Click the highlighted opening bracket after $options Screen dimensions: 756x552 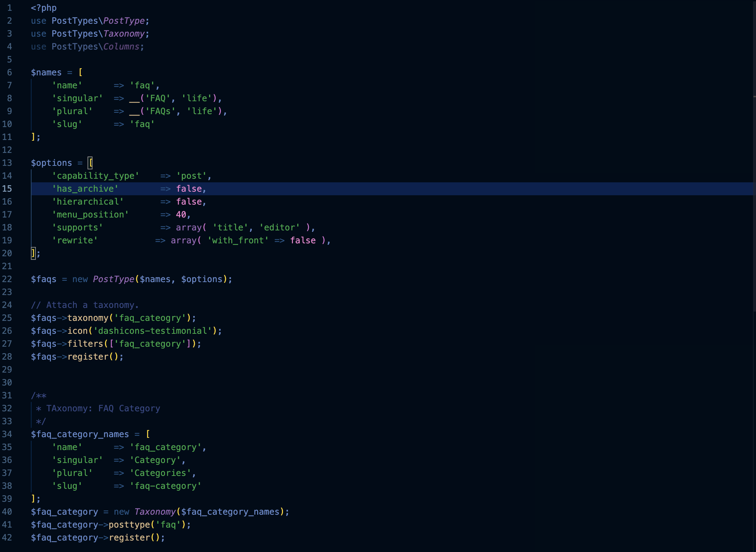90,163
